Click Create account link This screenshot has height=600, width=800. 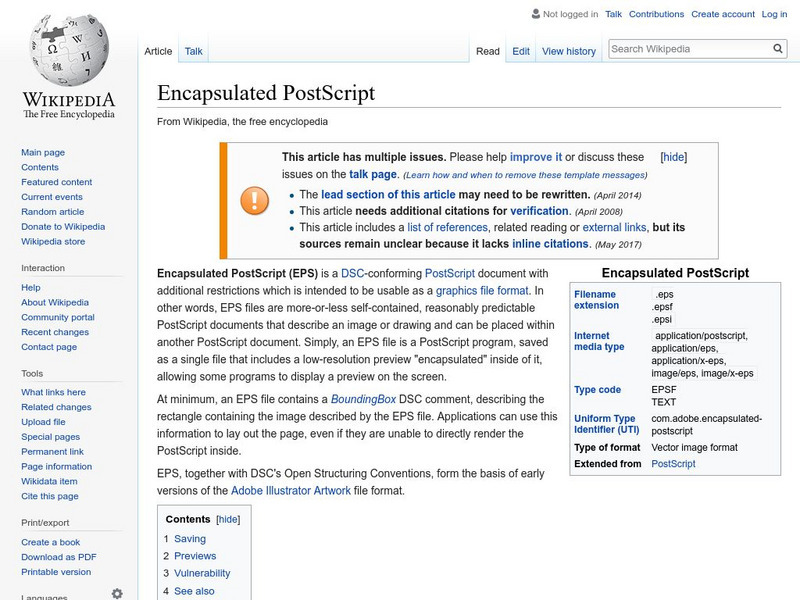coord(723,14)
